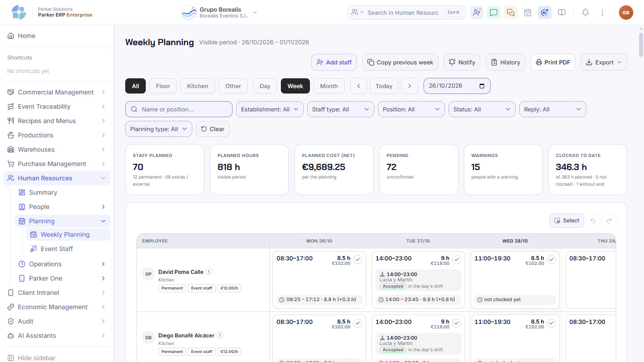The image size is (644, 362).
Task: Redo the planning change
Action: pyautogui.click(x=609, y=221)
